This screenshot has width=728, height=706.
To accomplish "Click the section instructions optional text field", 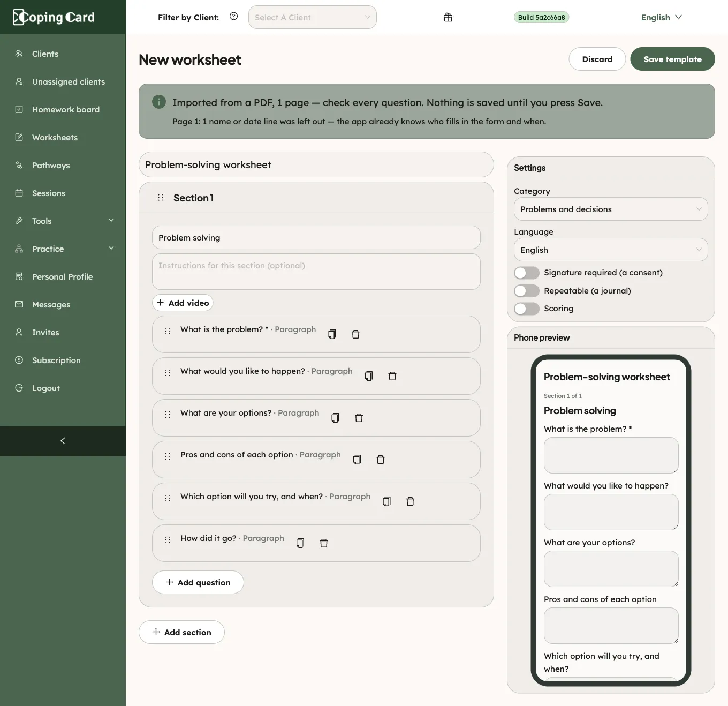I will [316, 272].
